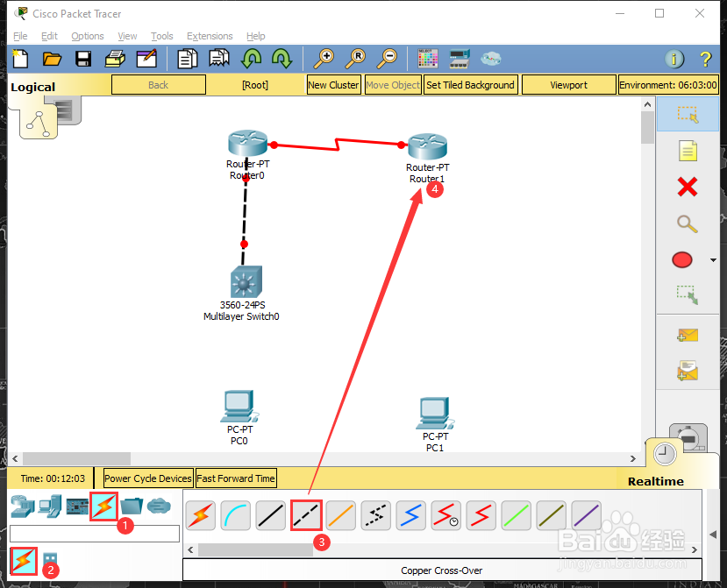Open the drawing palette icon
This screenshot has width=727, height=588.
(x=427, y=59)
